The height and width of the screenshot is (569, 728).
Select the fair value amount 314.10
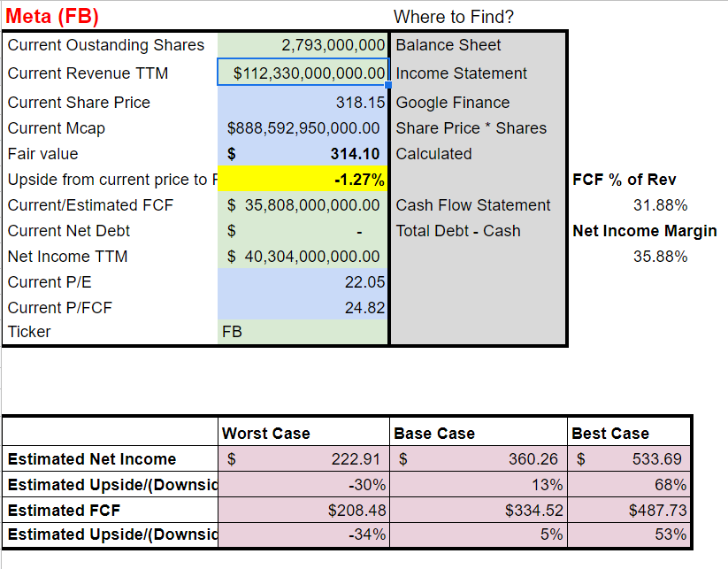(x=356, y=154)
